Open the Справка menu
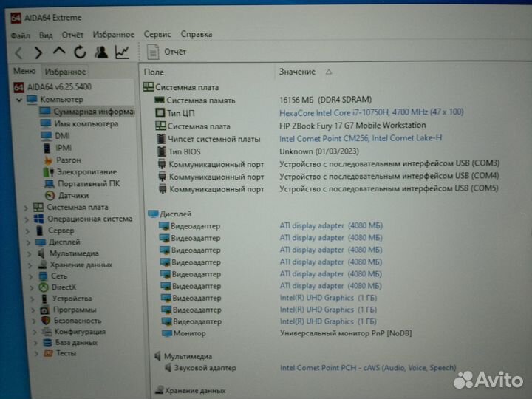 click(x=196, y=34)
